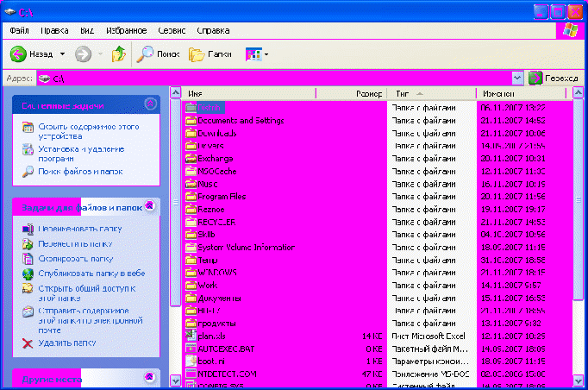The width and height of the screenshot is (588, 390).
Task: Click the drive icon in address bar
Action: [x=44, y=79]
